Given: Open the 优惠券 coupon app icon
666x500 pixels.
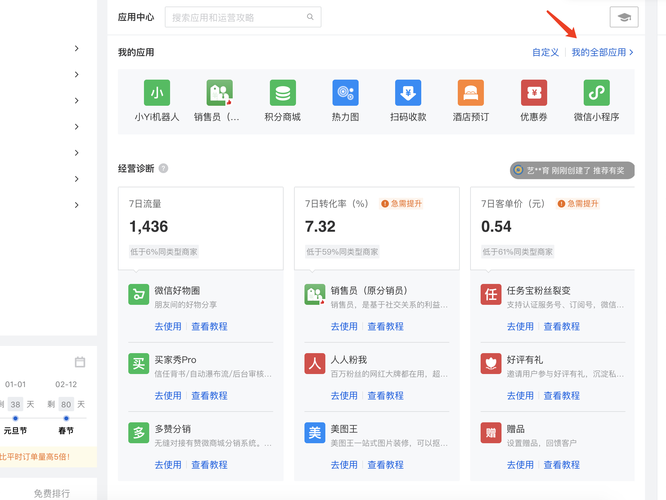Looking at the screenshot, I should click(534, 93).
